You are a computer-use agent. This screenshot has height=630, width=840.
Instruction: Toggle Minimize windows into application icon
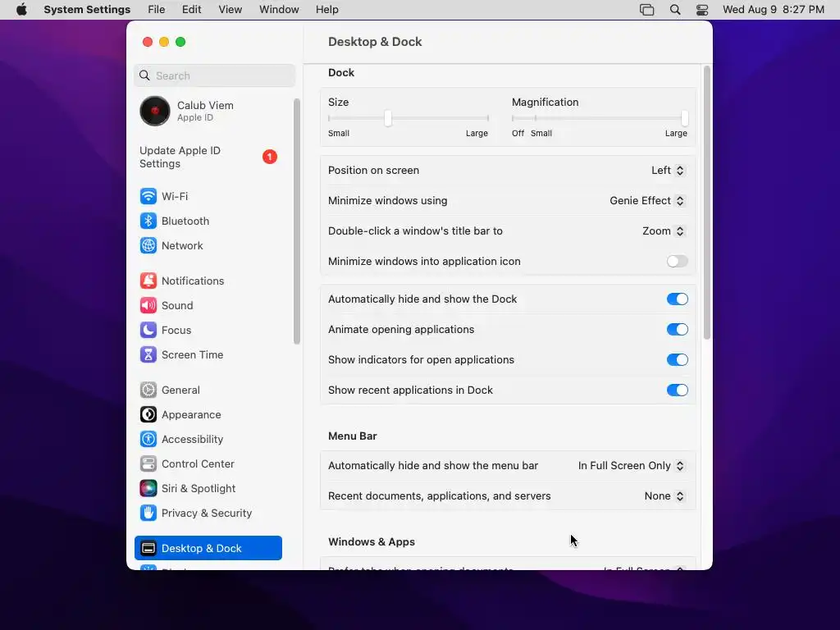pos(677,262)
